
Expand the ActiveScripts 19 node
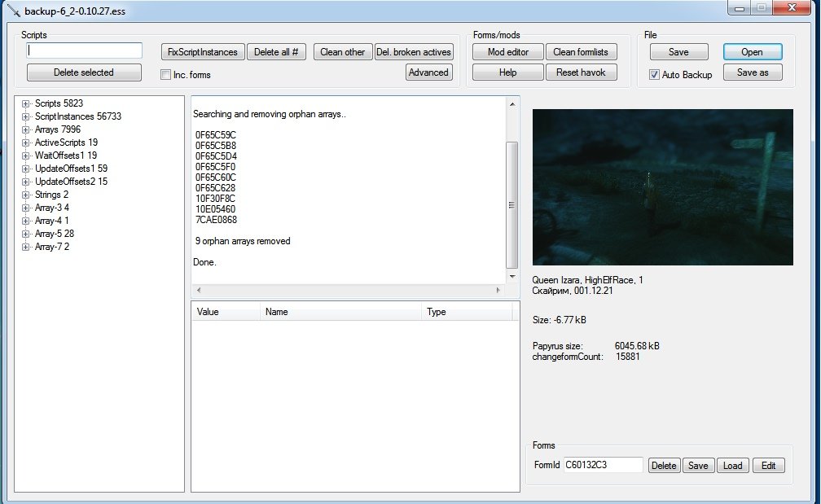tap(26, 142)
